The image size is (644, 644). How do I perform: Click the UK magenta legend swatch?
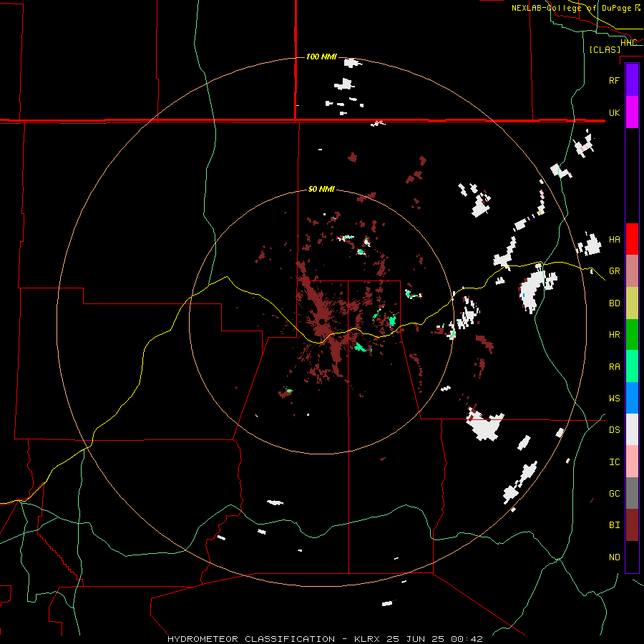tap(632, 112)
